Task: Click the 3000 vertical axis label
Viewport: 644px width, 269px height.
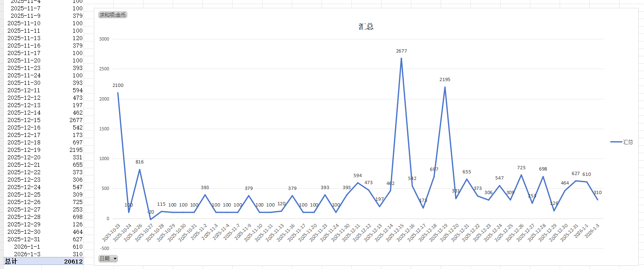Action: point(104,39)
